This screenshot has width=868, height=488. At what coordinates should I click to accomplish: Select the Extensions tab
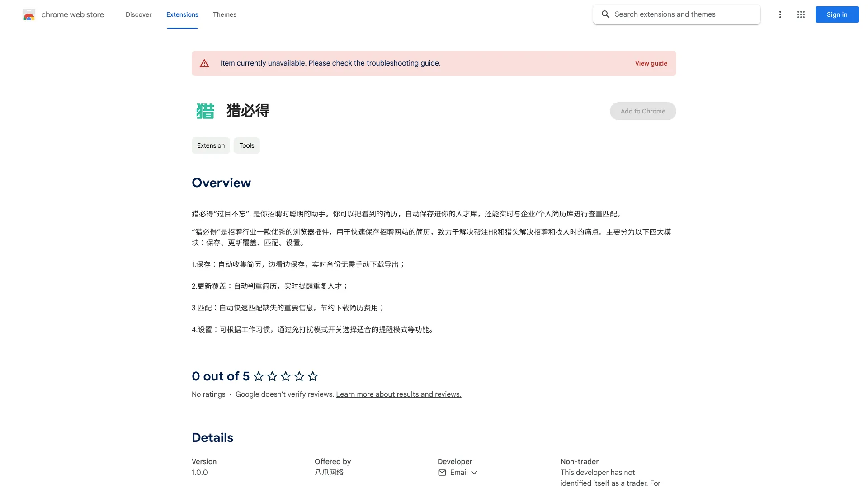[x=182, y=14]
